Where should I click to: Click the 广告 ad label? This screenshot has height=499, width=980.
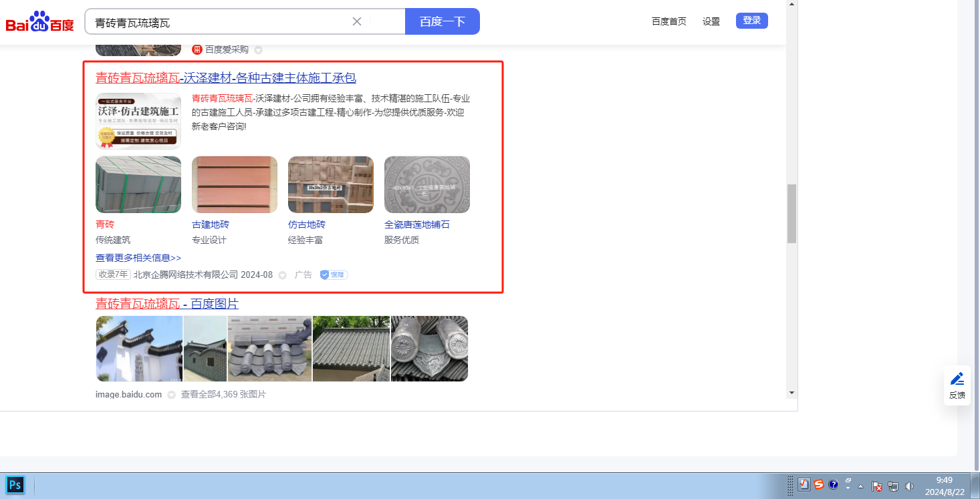(303, 275)
